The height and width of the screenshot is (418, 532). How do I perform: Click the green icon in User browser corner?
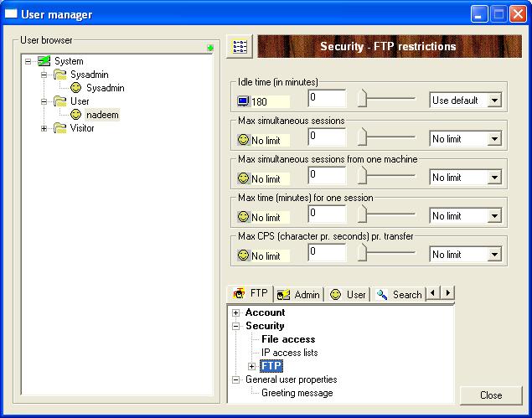209,48
